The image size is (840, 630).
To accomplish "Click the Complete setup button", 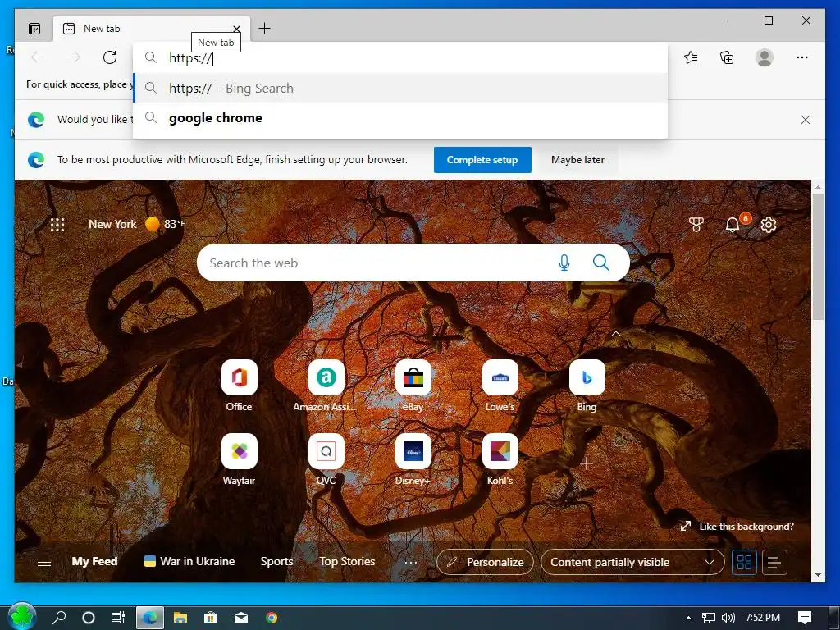I will [x=482, y=160].
